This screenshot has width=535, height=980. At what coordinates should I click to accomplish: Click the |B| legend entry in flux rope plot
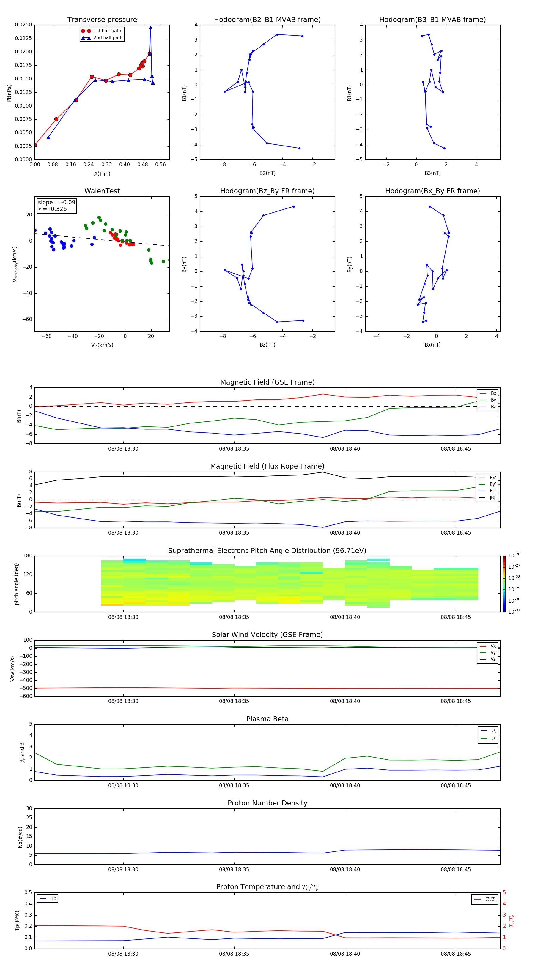coord(487,498)
